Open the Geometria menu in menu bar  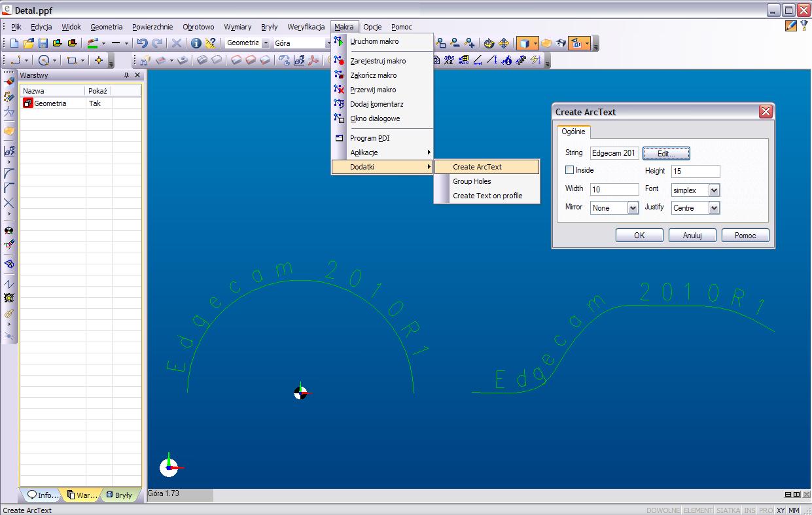coord(107,27)
